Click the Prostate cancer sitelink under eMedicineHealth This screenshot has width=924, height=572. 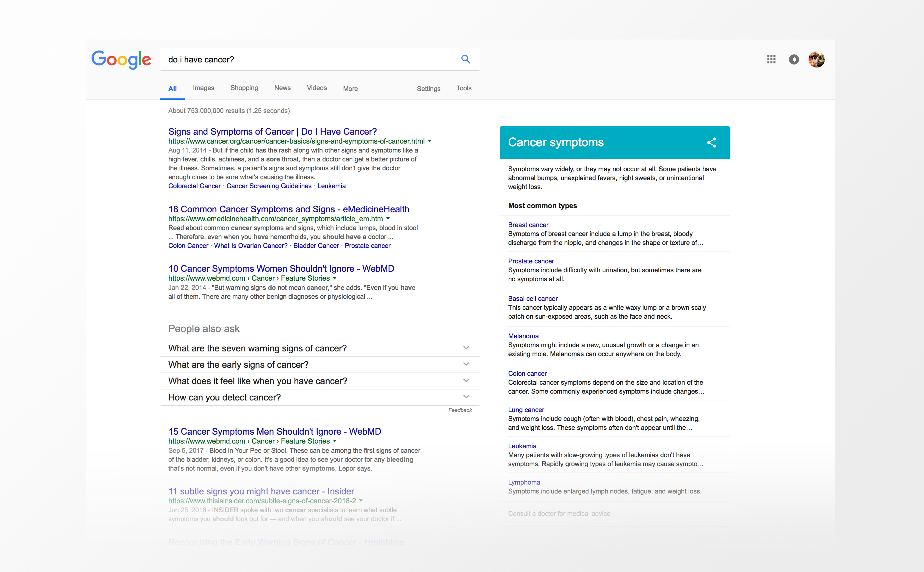[x=368, y=246]
